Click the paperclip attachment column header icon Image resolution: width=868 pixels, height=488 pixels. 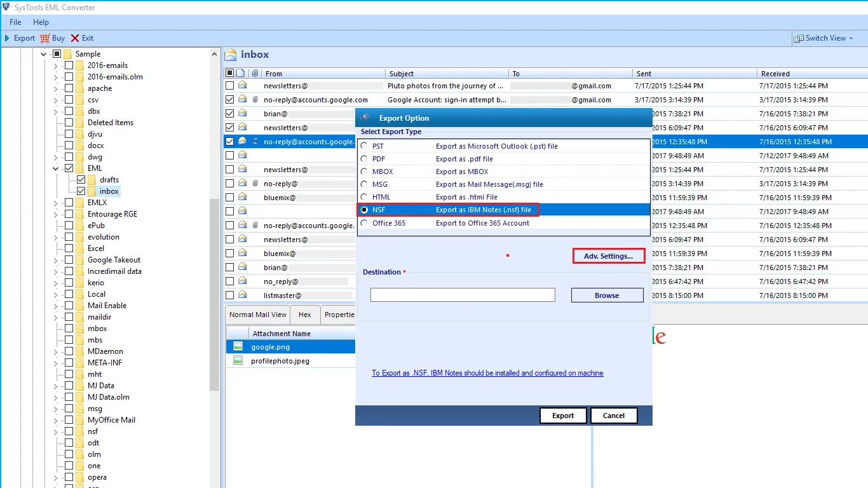click(255, 74)
